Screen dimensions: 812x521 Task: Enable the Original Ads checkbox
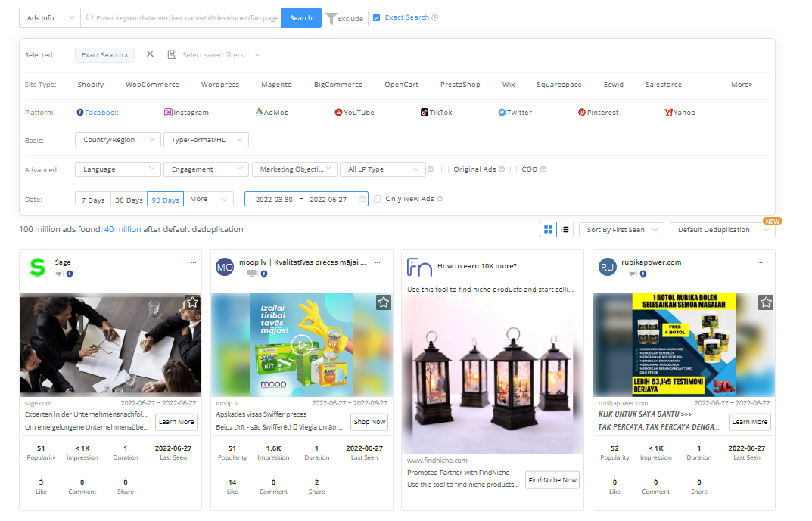(x=445, y=169)
